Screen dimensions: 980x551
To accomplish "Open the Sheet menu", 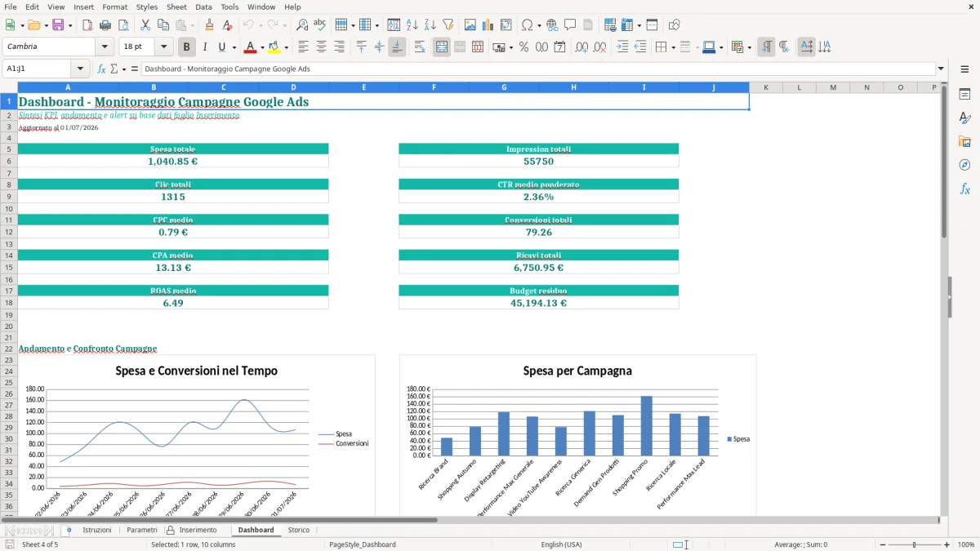I will point(176,7).
